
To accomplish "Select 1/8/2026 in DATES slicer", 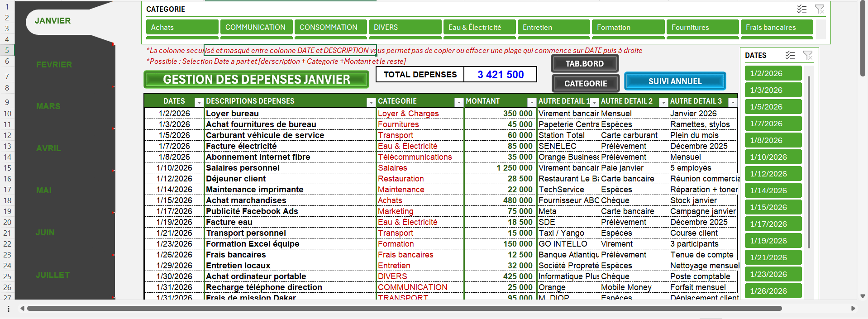I will pyautogui.click(x=773, y=140).
